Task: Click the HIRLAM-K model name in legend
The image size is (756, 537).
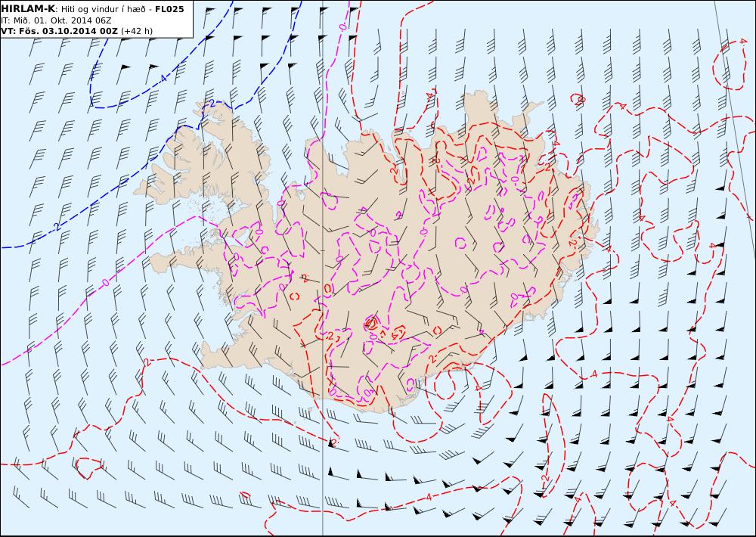Action: (29, 8)
